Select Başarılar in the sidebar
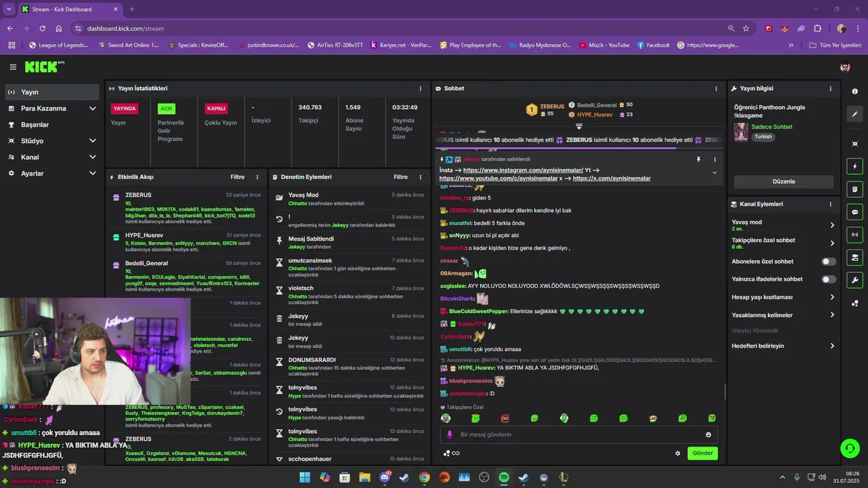 click(52, 125)
